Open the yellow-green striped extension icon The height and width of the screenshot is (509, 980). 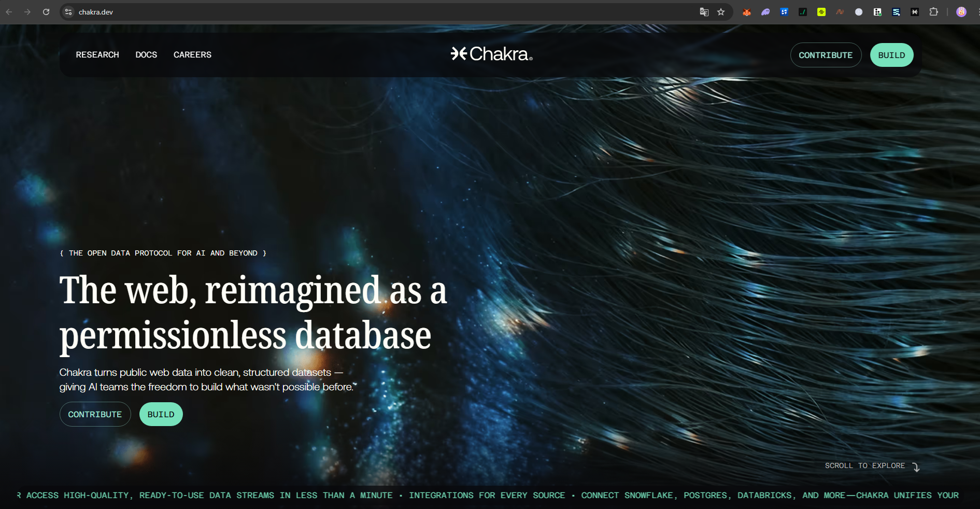tap(821, 12)
